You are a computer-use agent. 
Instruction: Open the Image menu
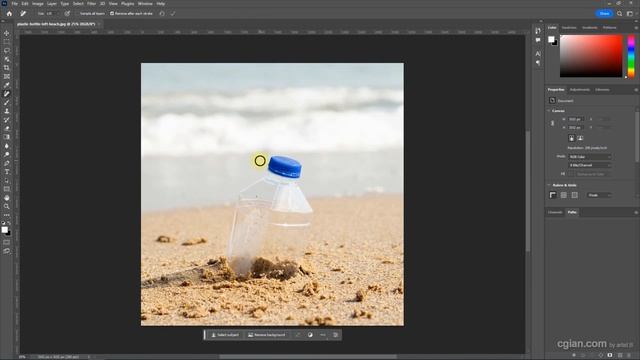click(38, 4)
